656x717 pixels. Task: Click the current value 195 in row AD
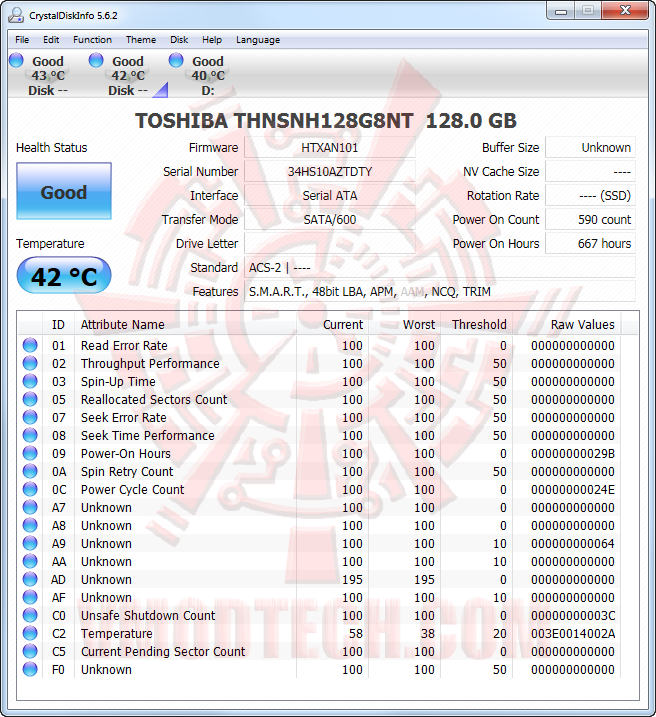(352, 580)
